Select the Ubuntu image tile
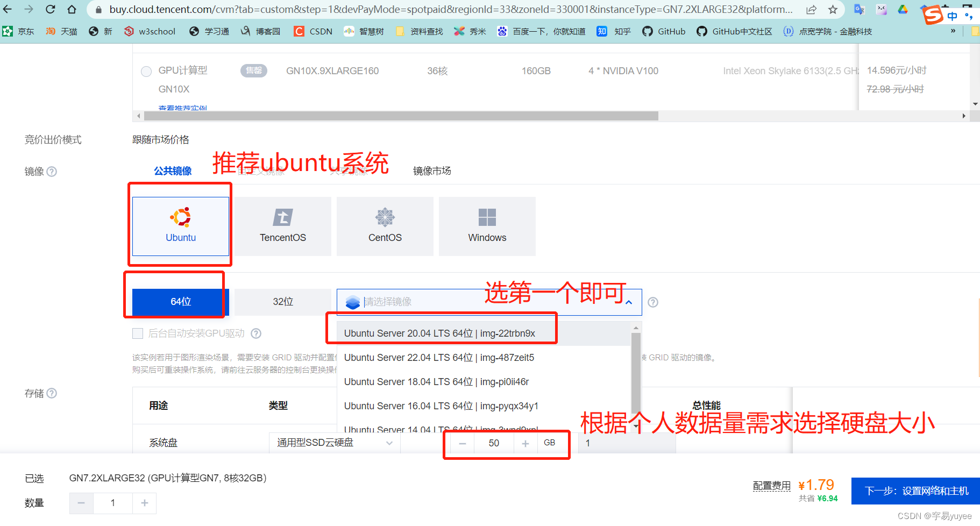This screenshot has width=980, height=526. click(181, 226)
